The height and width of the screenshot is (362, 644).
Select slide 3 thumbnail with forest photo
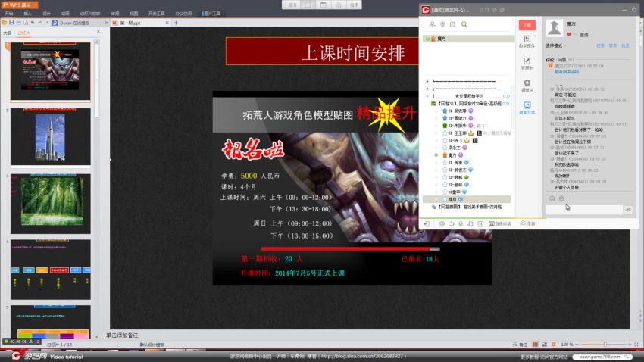tap(51, 204)
